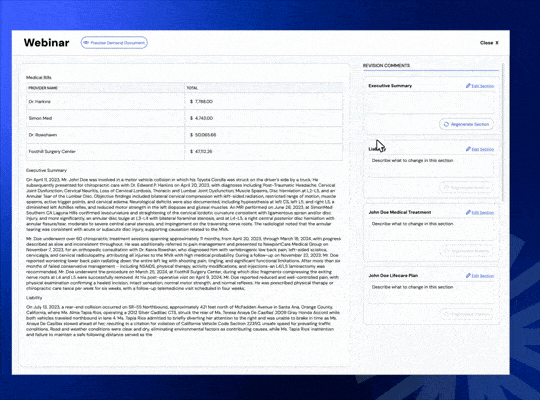Click the Webinar title text
This screenshot has height=400, width=540.
(x=46, y=43)
